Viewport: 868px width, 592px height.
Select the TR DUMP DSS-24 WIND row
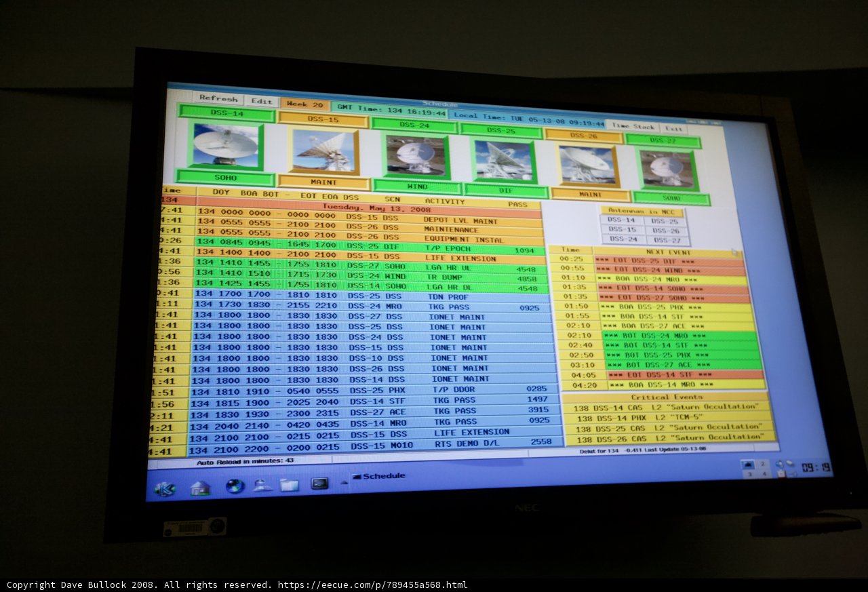[371, 278]
